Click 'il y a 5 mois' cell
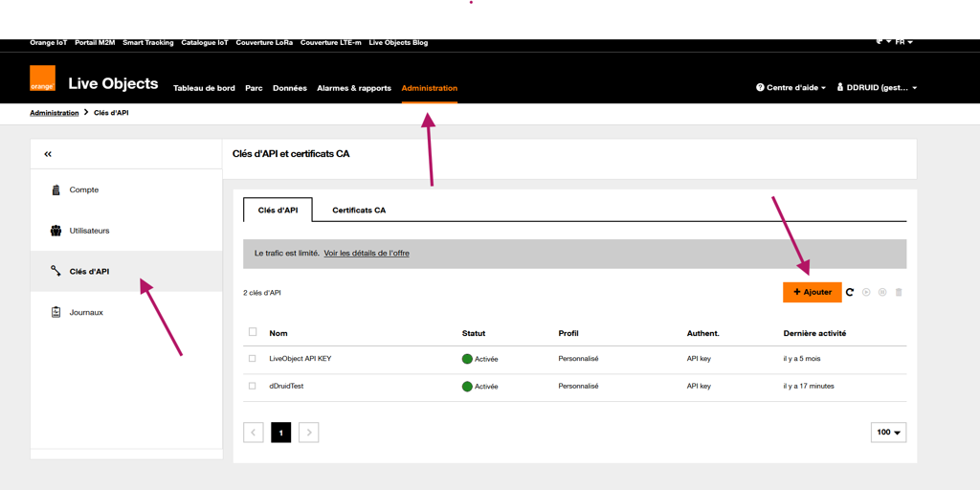The height and width of the screenshot is (490, 980). (804, 359)
